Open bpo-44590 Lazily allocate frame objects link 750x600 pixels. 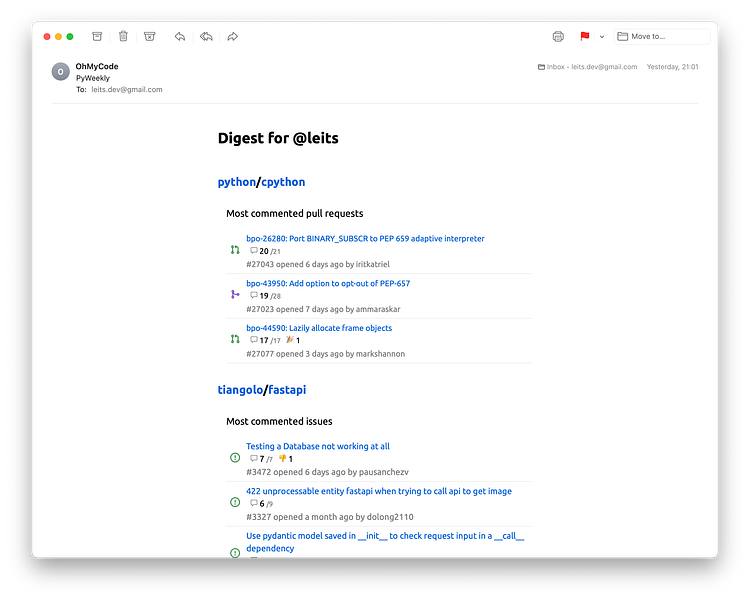[319, 328]
